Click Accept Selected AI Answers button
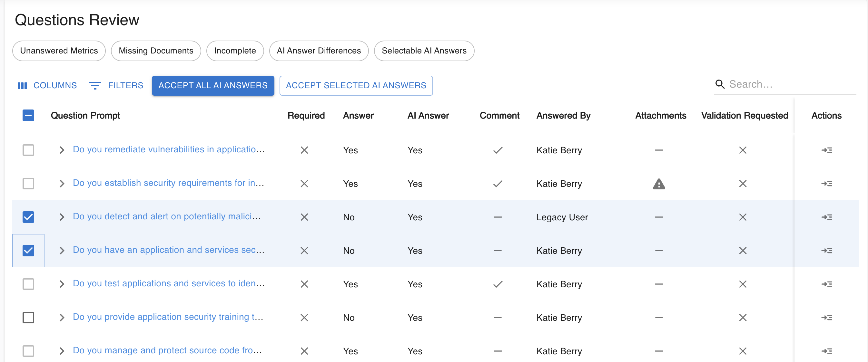The height and width of the screenshot is (362, 868). (x=356, y=85)
